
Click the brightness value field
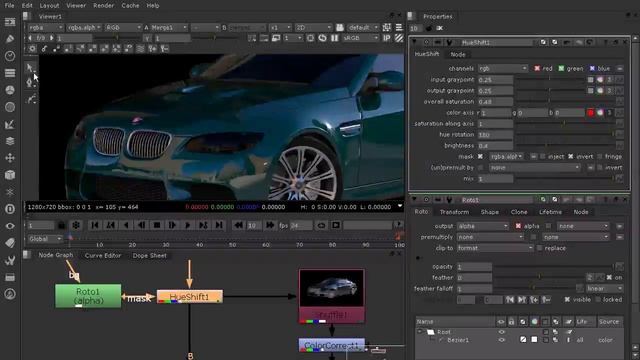pos(495,145)
